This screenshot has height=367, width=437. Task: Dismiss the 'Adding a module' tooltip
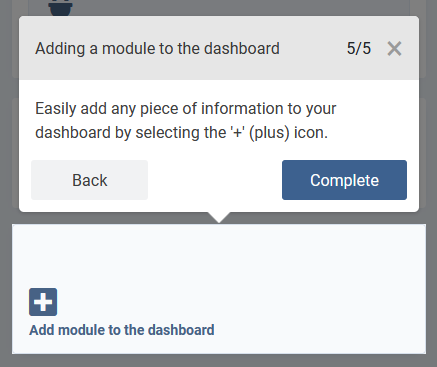coord(394,49)
